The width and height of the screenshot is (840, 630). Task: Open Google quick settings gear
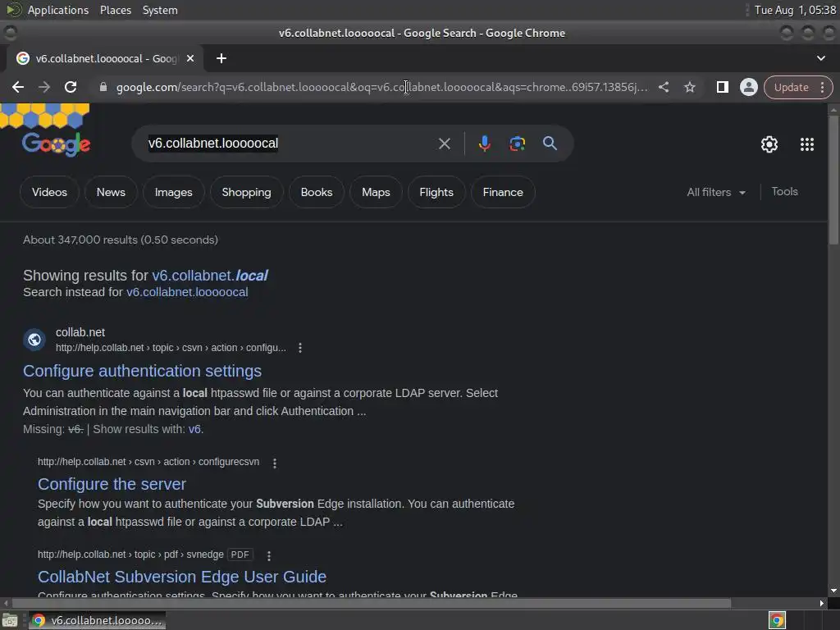[x=769, y=144]
